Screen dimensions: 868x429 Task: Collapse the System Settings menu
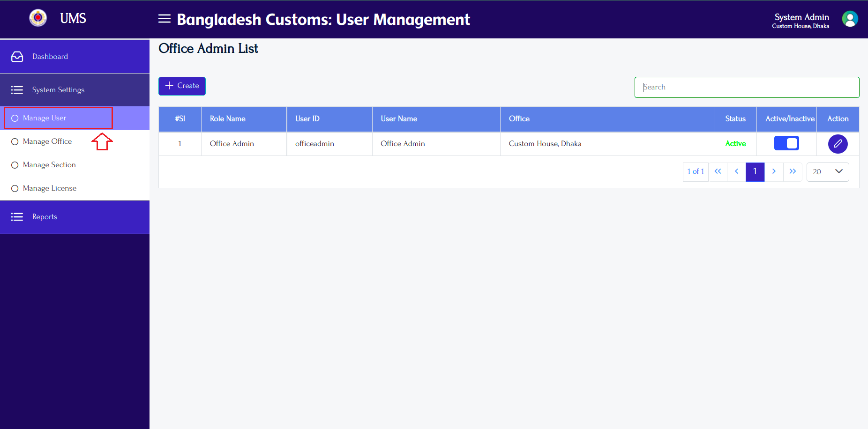point(75,90)
